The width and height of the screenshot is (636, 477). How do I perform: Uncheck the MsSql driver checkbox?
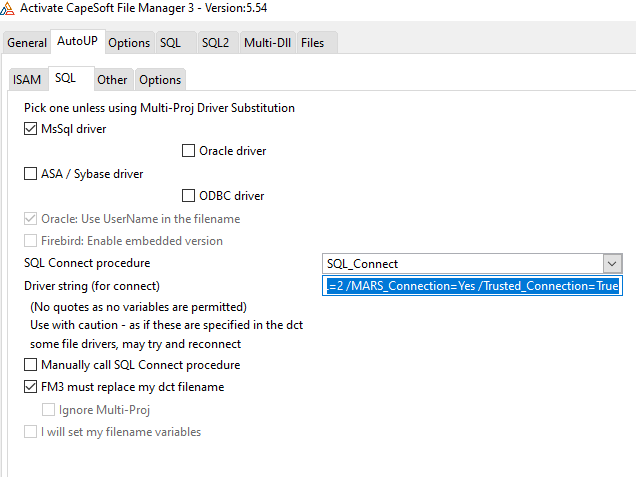click(31, 129)
